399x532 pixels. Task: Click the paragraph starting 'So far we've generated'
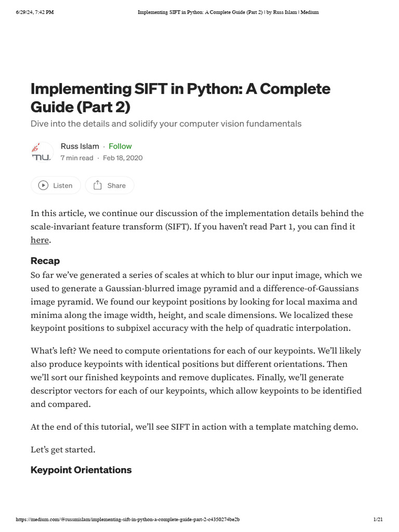click(x=196, y=301)
